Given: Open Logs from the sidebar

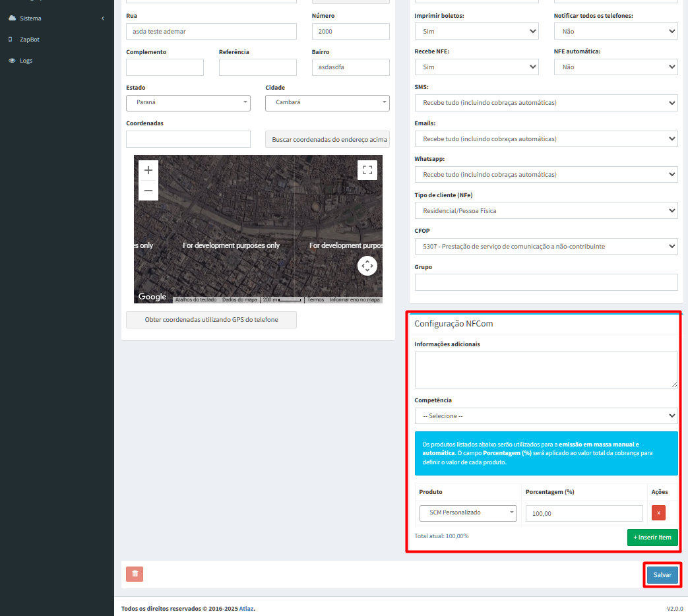Looking at the screenshot, I should click(26, 61).
